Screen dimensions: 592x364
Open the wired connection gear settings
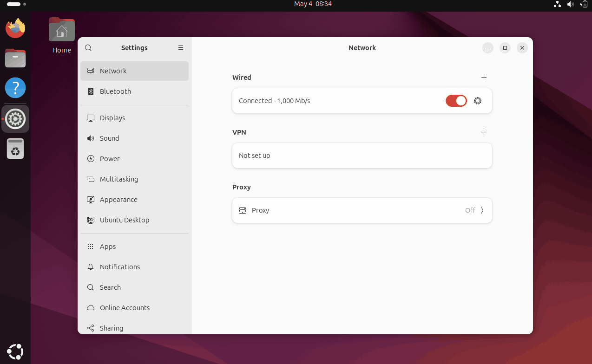(478, 101)
